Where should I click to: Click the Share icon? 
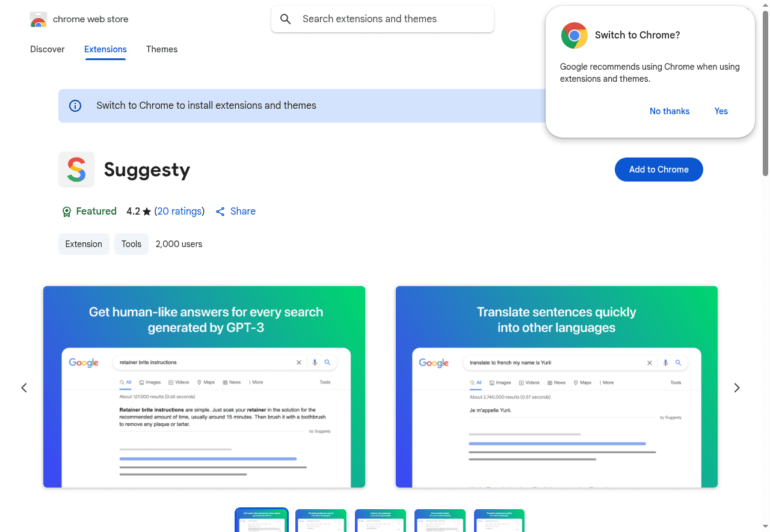[x=220, y=212]
